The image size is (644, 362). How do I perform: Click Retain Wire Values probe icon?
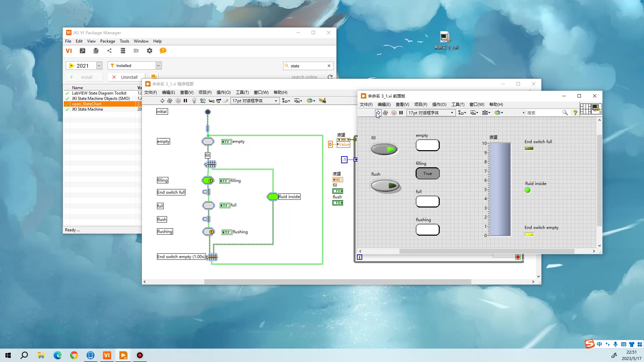203,101
